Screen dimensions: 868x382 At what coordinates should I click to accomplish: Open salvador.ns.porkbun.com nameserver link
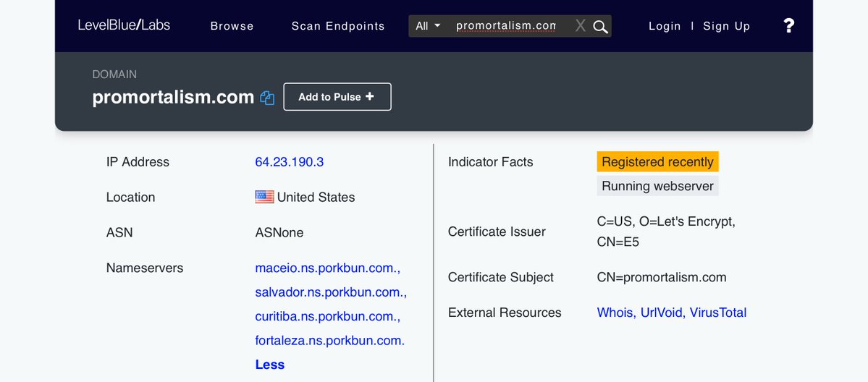click(x=330, y=292)
